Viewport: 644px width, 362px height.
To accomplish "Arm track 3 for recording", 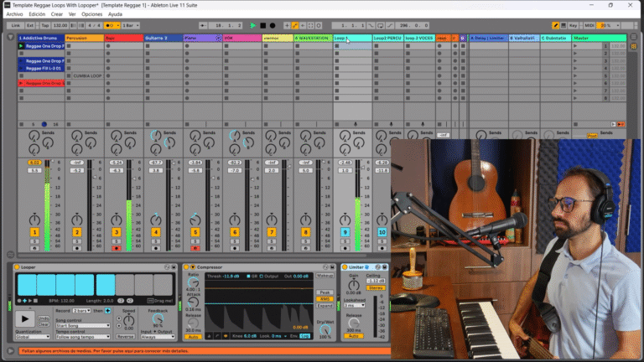I will [117, 248].
